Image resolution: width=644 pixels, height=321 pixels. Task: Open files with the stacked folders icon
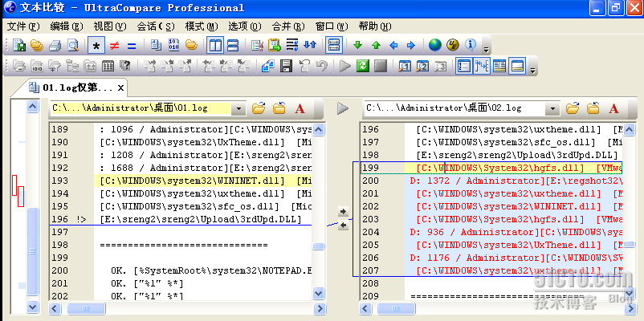[37, 45]
